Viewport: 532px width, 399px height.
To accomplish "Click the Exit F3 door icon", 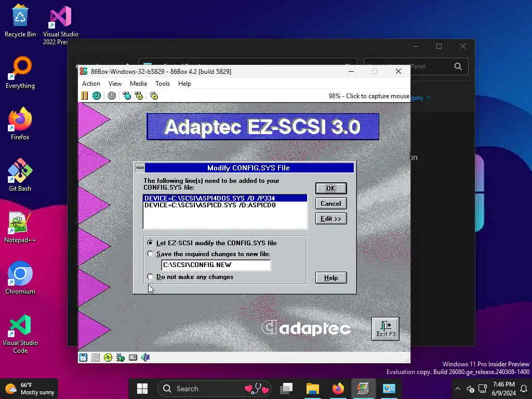I will tap(385, 329).
